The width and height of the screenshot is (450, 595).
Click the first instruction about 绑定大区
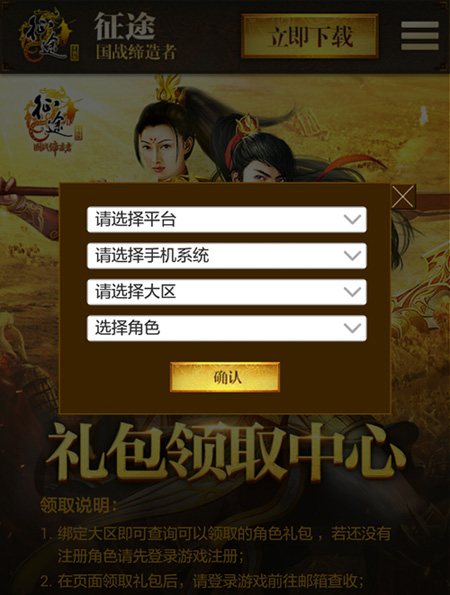click(x=216, y=545)
